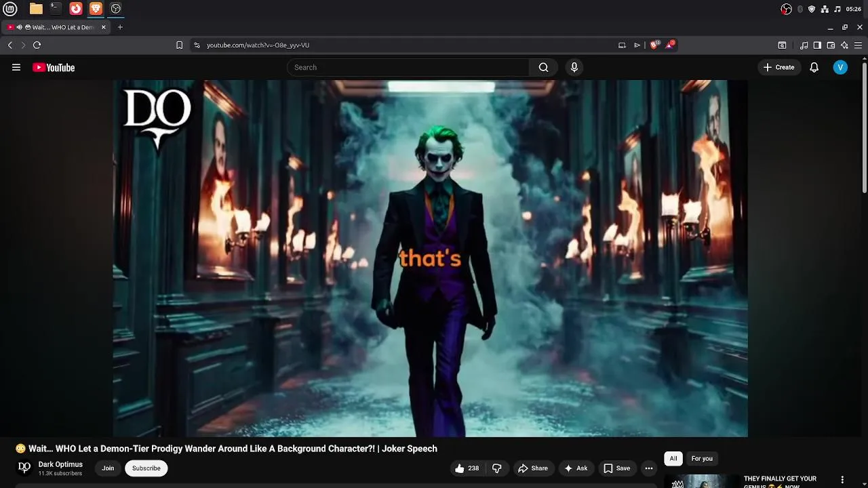Click the YouTube Search input field
This screenshot has height=488, width=868.
coord(408,67)
